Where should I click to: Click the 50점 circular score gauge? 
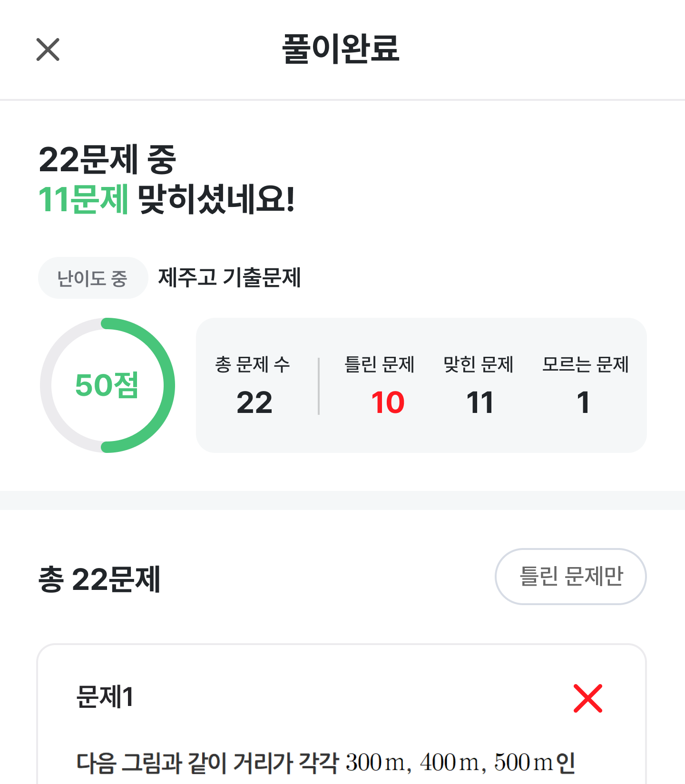point(108,385)
